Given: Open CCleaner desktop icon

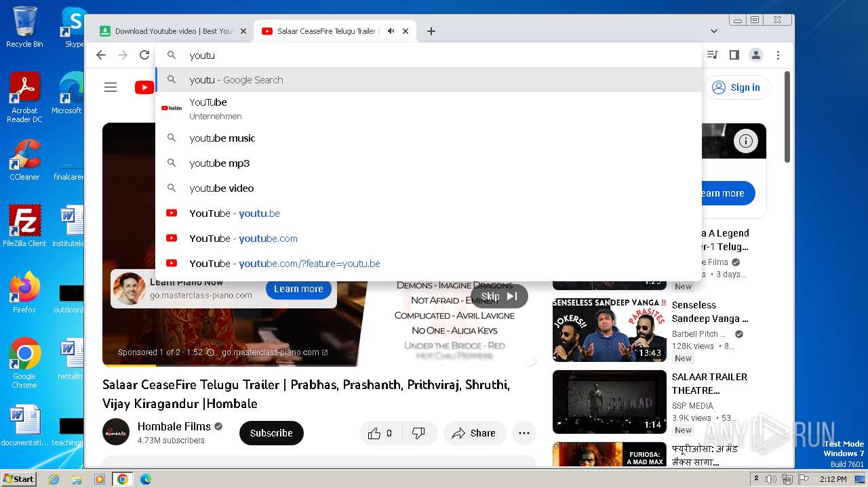Looking at the screenshot, I should 24,160.
